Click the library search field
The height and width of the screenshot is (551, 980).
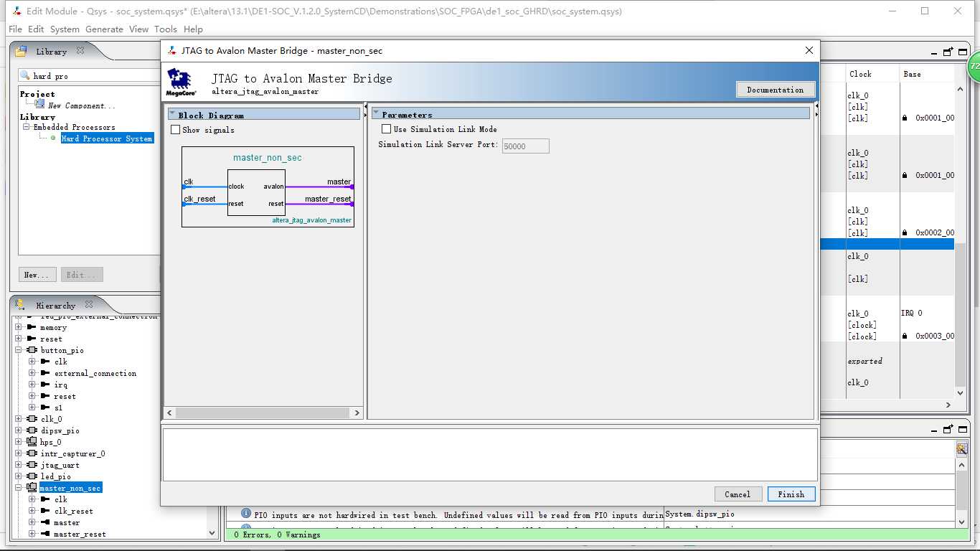coord(95,75)
